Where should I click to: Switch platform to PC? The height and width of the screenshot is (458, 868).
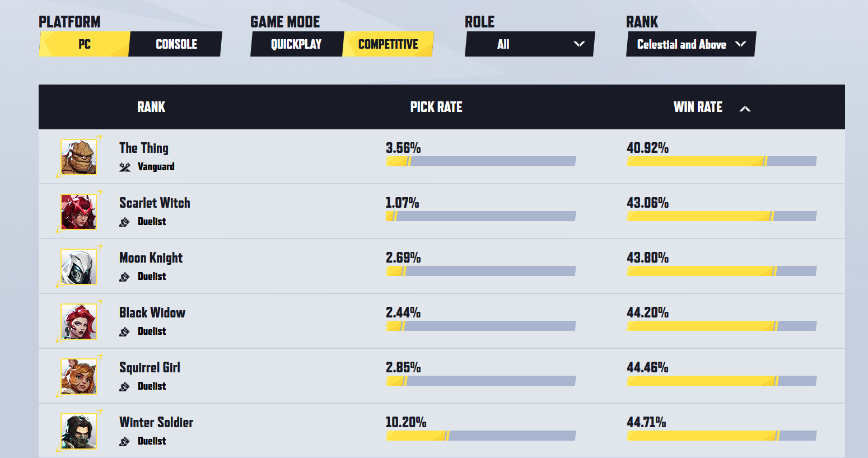(x=85, y=44)
